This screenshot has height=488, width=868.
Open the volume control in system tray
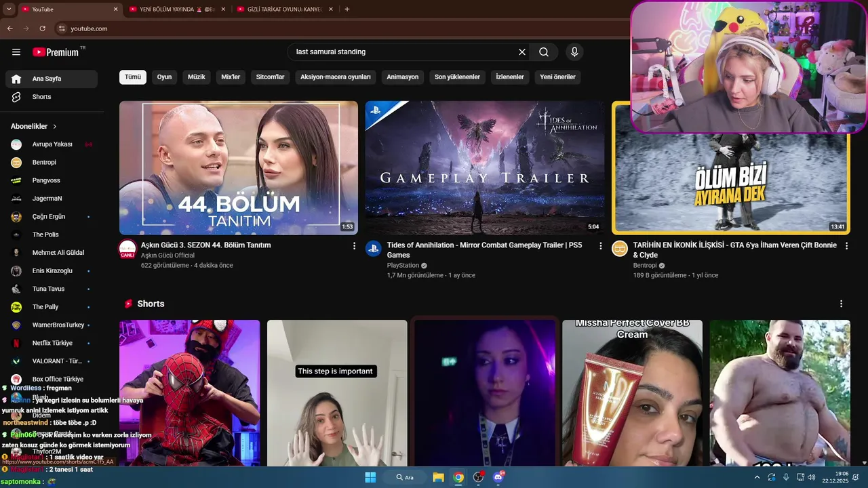[x=812, y=477]
